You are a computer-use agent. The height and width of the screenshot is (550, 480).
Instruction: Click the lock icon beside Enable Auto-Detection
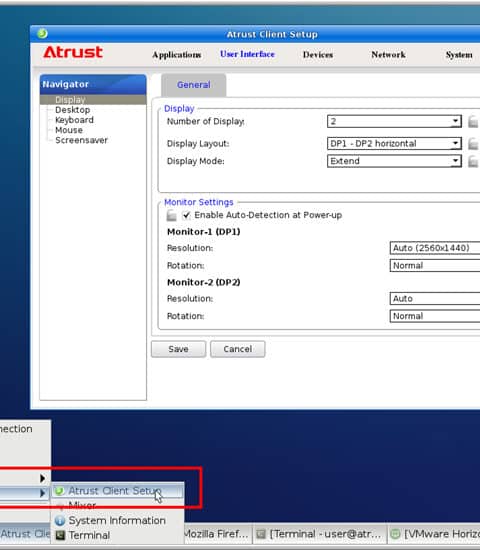(x=172, y=215)
